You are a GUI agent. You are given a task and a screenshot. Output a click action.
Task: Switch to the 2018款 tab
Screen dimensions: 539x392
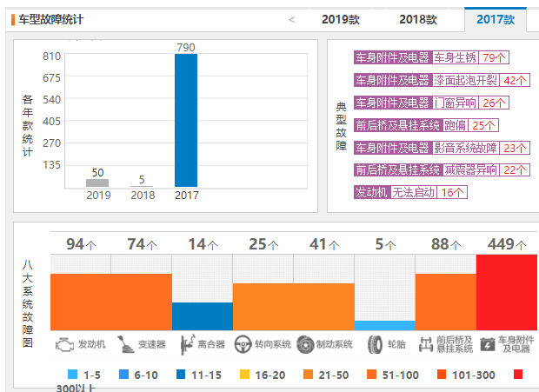[x=418, y=20]
